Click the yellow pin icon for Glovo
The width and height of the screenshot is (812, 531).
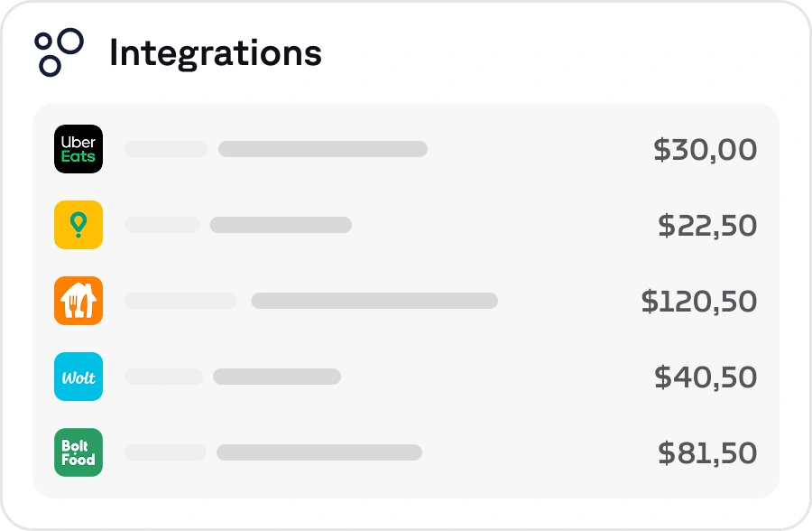[x=78, y=225]
